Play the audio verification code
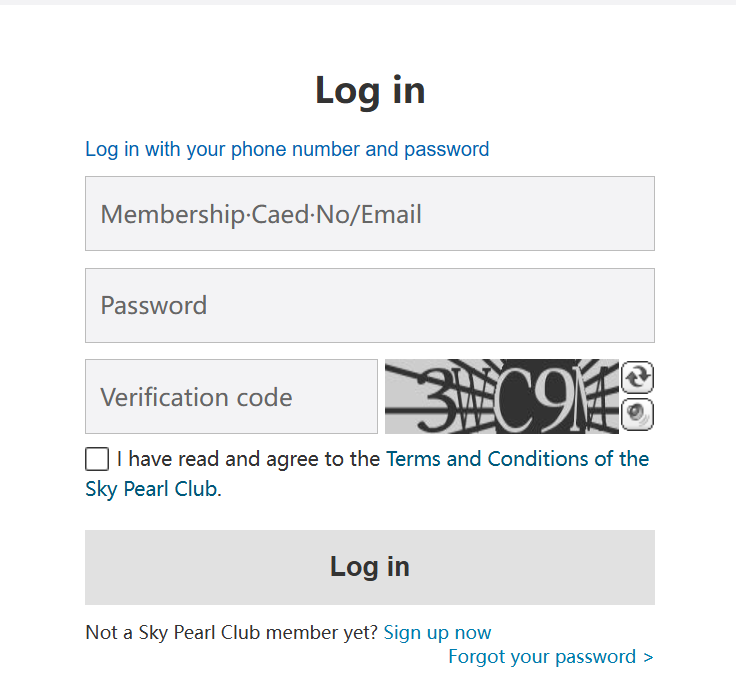 (637, 415)
